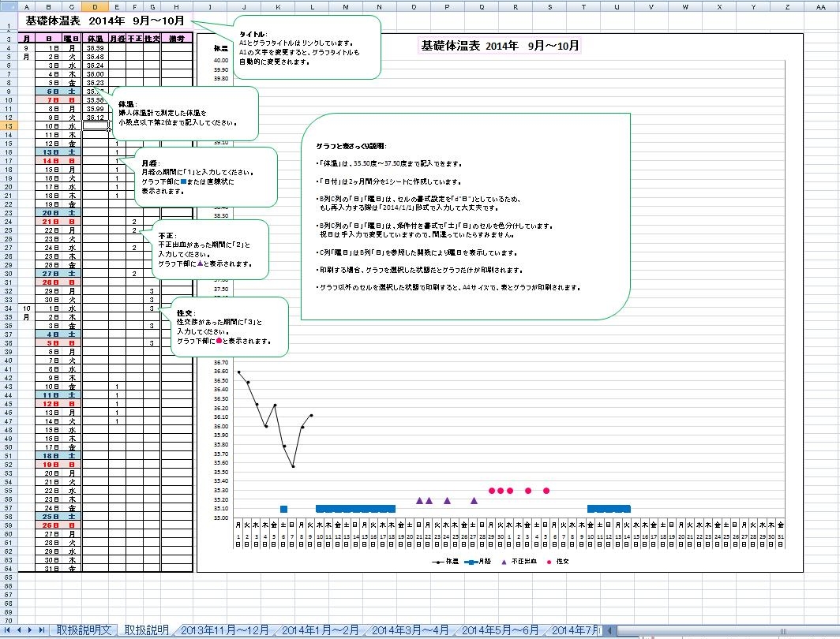Click the グラフと表ざっくり説明 text box
This screenshot has height=639, width=840.
click(465, 216)
